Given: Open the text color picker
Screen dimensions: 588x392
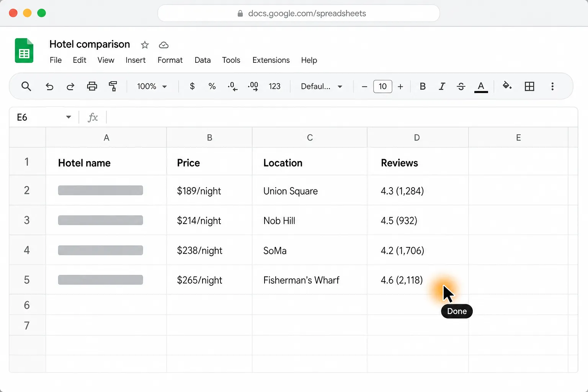Looking at the screenshot, I should point(481,87).
